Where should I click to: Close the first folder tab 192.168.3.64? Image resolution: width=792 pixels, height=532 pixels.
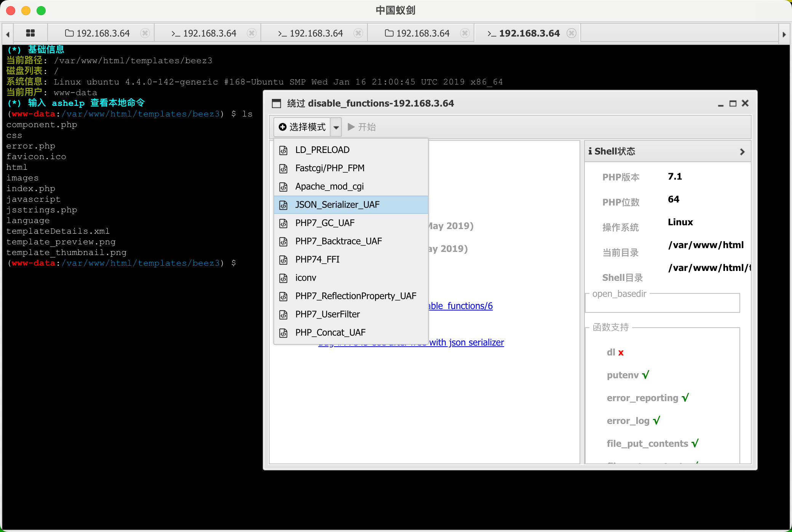(x=145, y=33)
